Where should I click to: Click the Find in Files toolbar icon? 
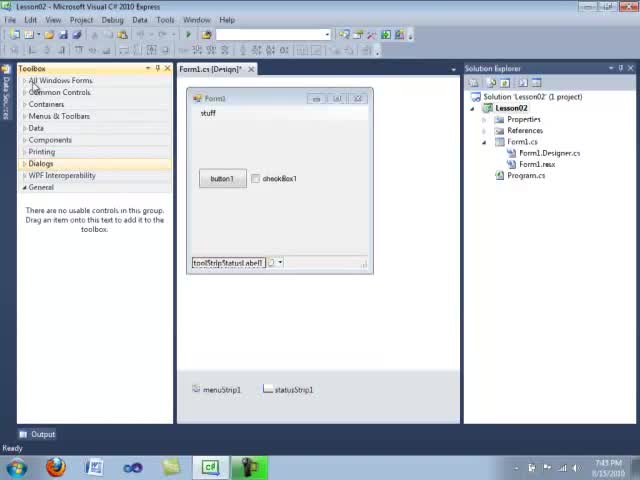(x=207, y=35)
